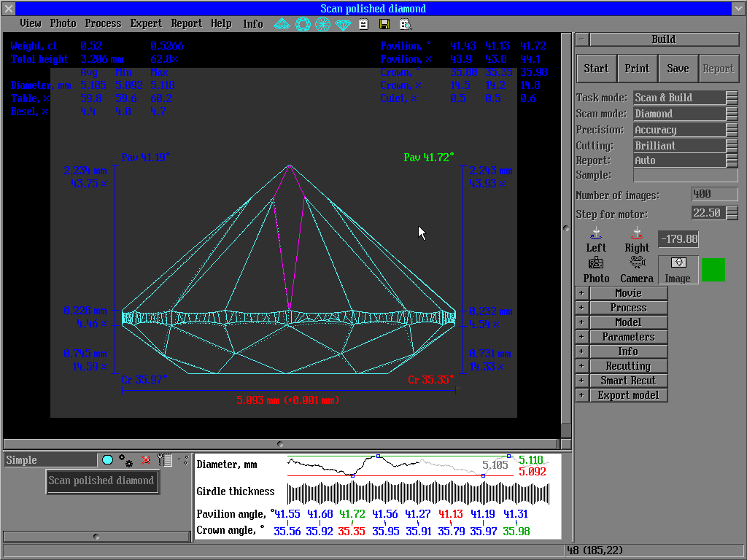Click the two gears icon
This screenshot has height=560, width=747.
click(126, 460)
